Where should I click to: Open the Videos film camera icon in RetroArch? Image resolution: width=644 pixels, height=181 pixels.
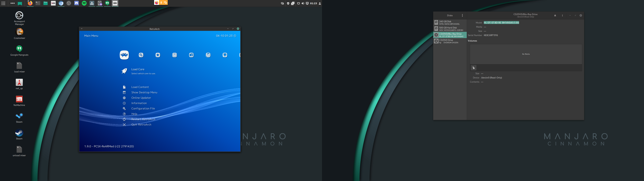pyautogui.click(x=225, y=55)
